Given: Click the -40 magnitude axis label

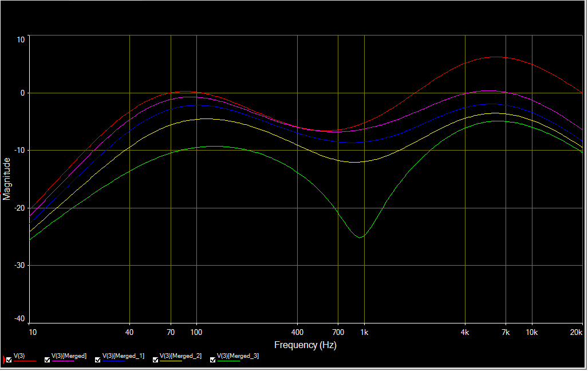Looking at the screenshot, I should click(19, 319).
